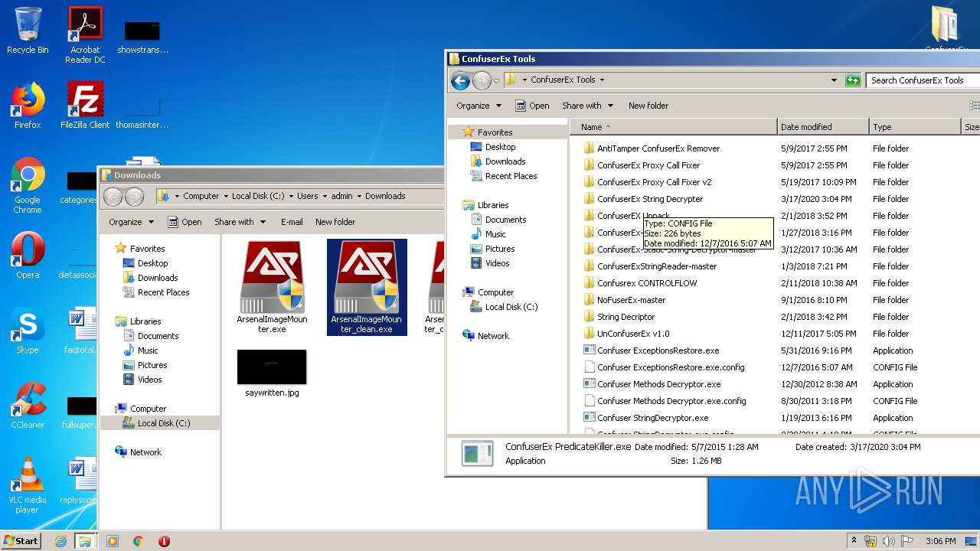Click Forward arrow in Downloads window
Screen dimensions: 980x551
pos(134,197)
